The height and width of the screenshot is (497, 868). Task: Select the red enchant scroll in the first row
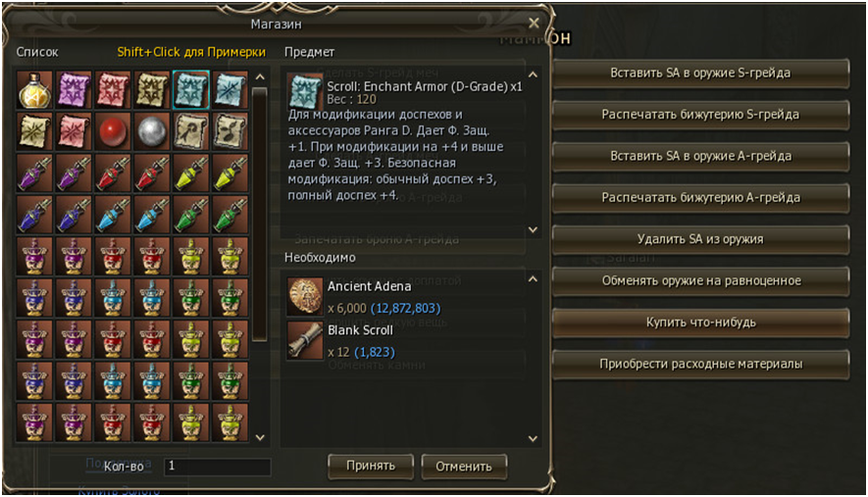(113, 89)
